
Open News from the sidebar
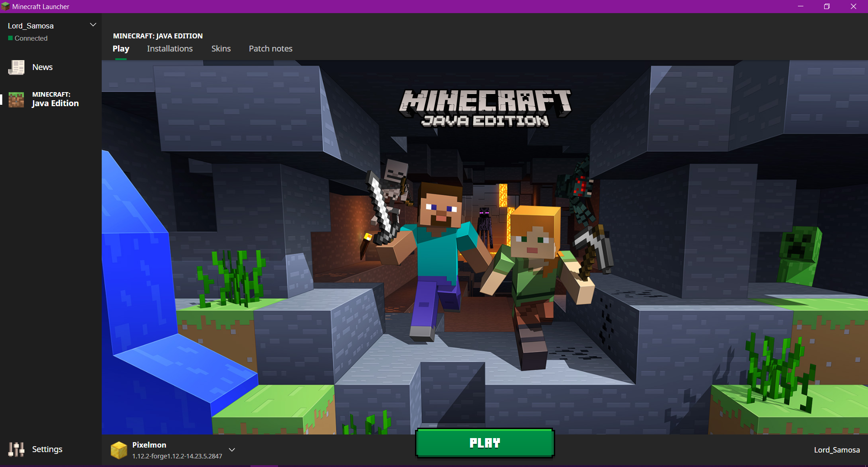click(x=42, y=67)
